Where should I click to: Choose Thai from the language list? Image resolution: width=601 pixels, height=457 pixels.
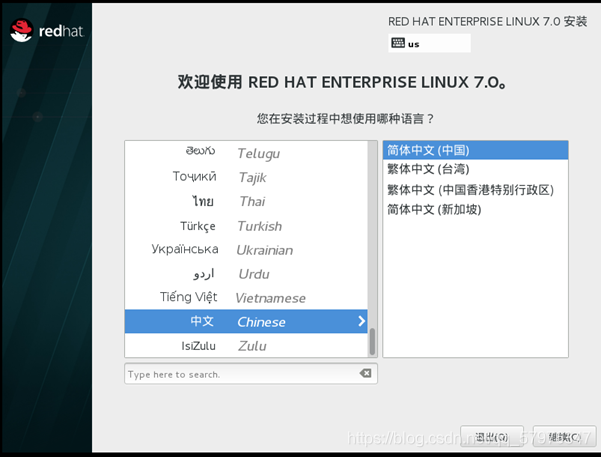point(246,201)
